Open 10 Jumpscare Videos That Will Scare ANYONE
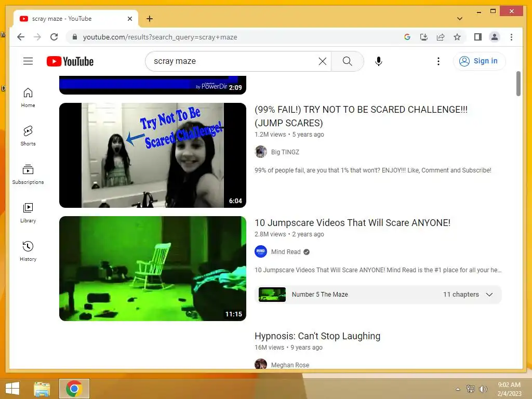The image size is (532, 399). [352, 222]
